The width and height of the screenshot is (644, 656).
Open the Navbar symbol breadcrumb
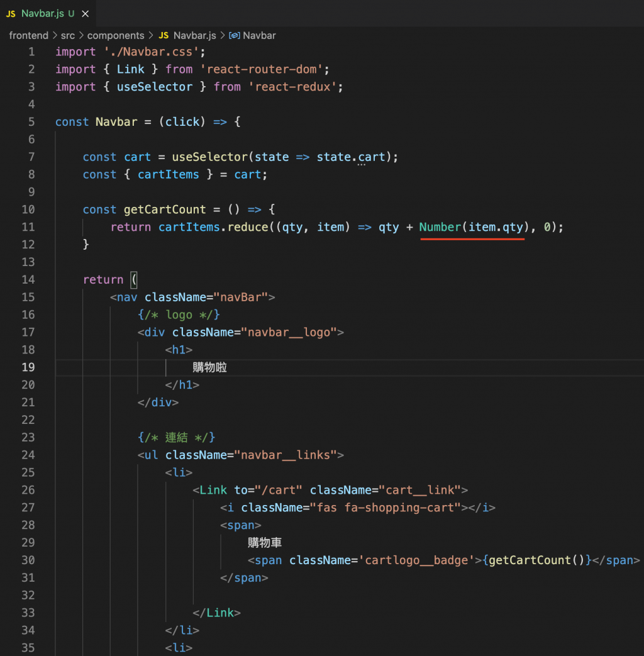pyautogui.click(x=259, y=36)
